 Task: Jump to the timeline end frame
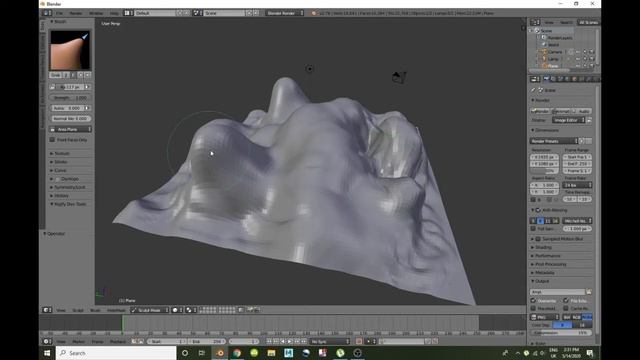point(304,341)
